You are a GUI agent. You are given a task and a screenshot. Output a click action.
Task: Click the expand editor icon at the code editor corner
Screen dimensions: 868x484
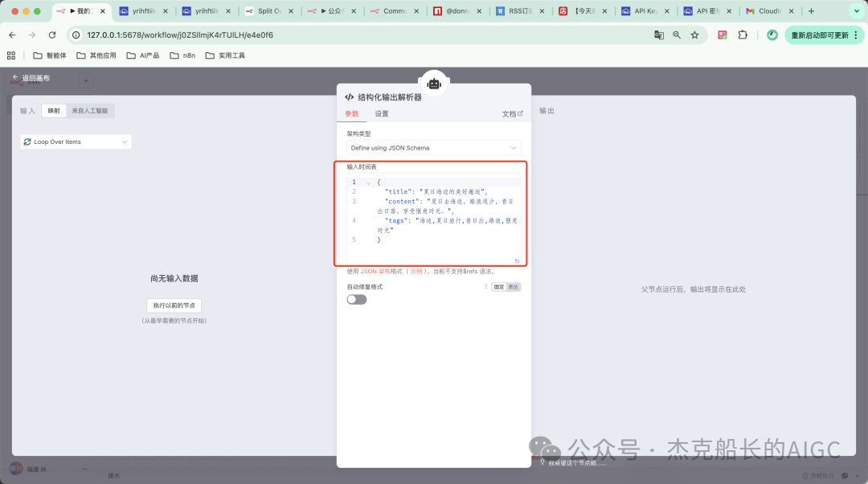click(x=517, y=260)
